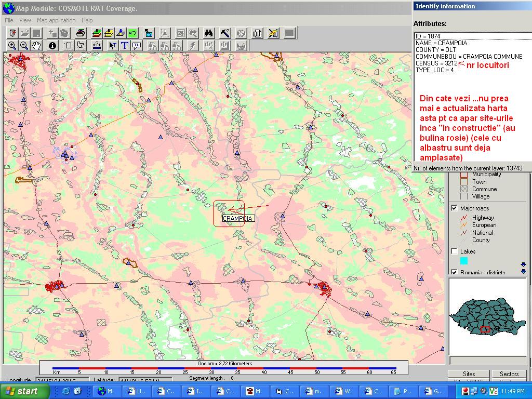Click the lower blue down-arrow in legend

click(523, 271)
